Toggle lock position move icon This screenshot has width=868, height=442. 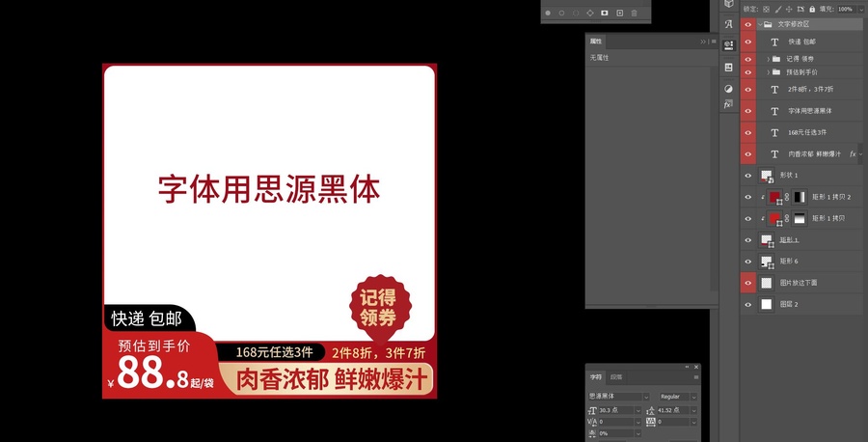(789, 9)
